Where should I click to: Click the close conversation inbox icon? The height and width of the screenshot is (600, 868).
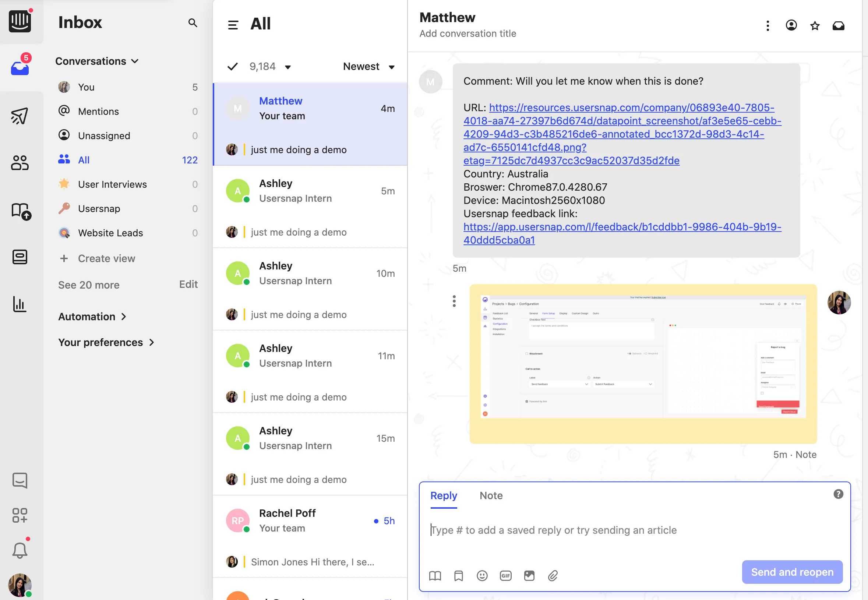click(x=838, y=25)
